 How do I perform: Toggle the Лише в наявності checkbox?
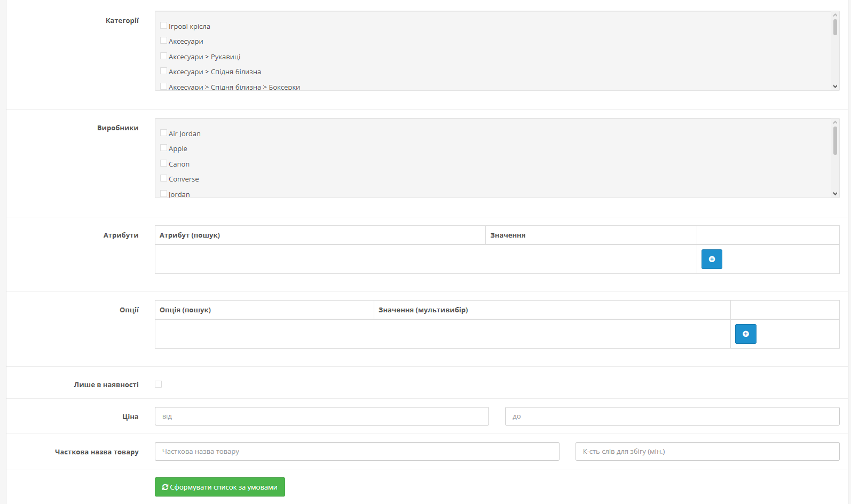pyautogui.click(x=159, y=384)
